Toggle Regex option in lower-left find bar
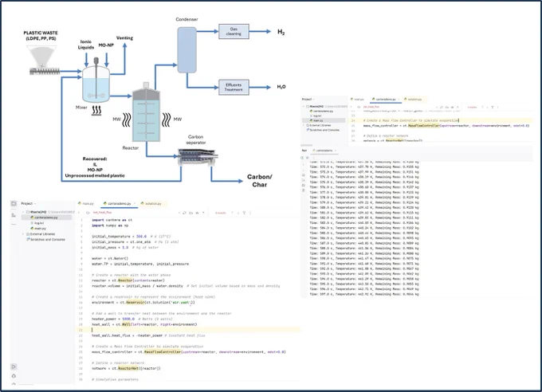This screenshot has height=392, width=542. [x=203, y=213]
